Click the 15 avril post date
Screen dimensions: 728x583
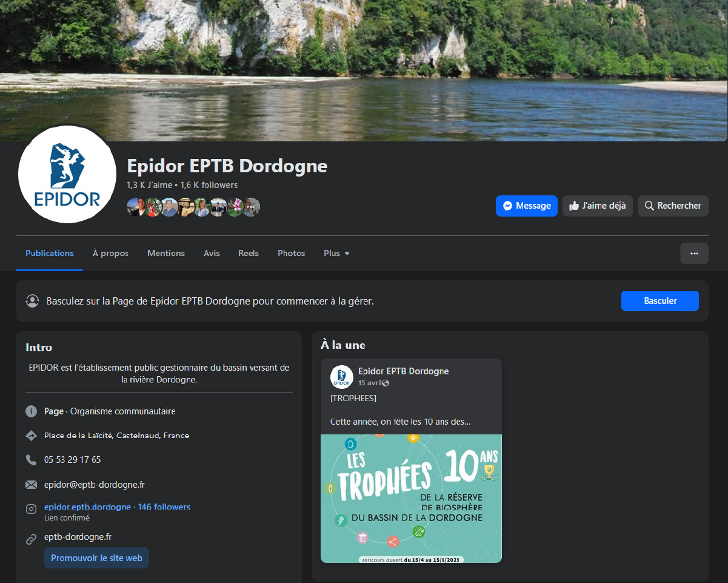[370, 383]
